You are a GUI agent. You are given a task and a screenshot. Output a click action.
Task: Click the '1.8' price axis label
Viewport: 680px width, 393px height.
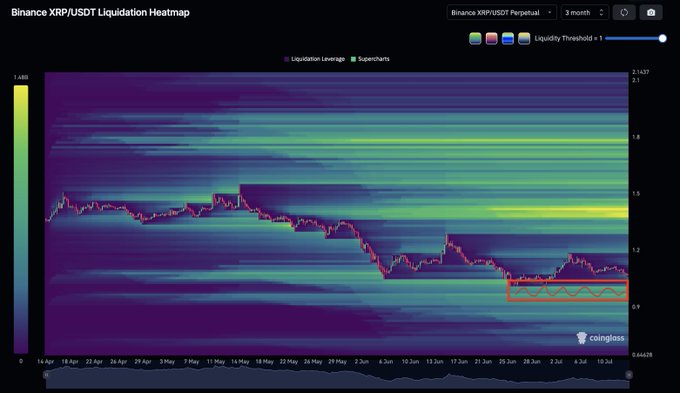coord(636,137)
